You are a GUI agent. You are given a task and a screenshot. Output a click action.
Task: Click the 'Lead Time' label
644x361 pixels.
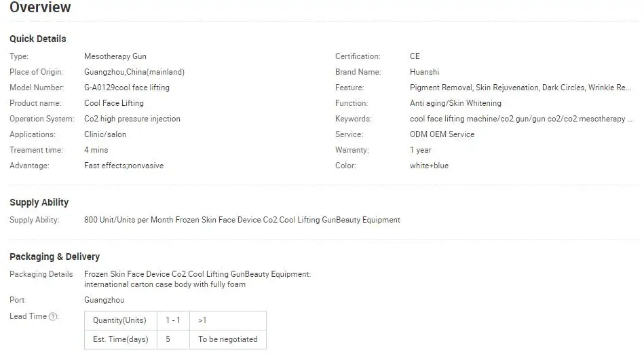pos(28,316)
